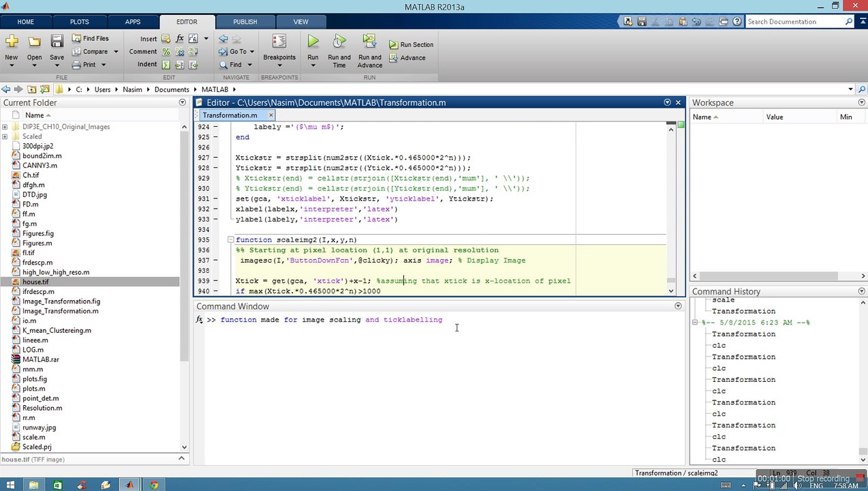Click the fx insert function icon
This screenshot has height=491, width=868.
(x=180, y=39)
